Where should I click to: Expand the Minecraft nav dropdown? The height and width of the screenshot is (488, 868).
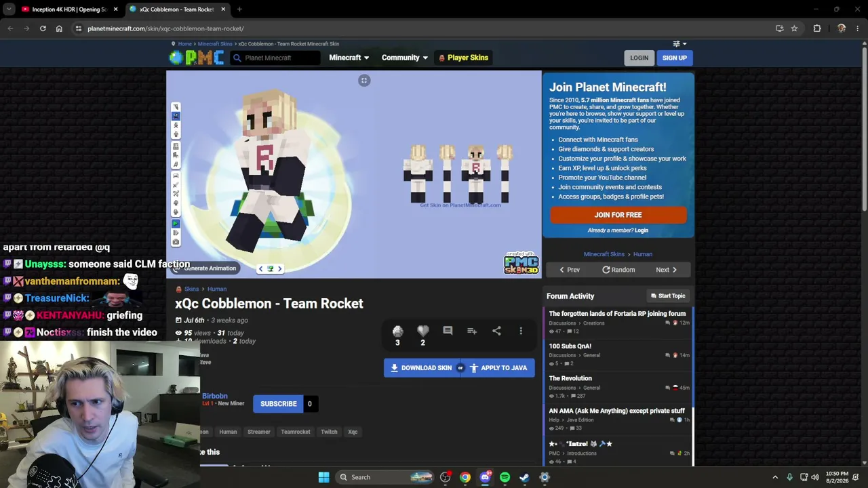(x=349, y=58)
